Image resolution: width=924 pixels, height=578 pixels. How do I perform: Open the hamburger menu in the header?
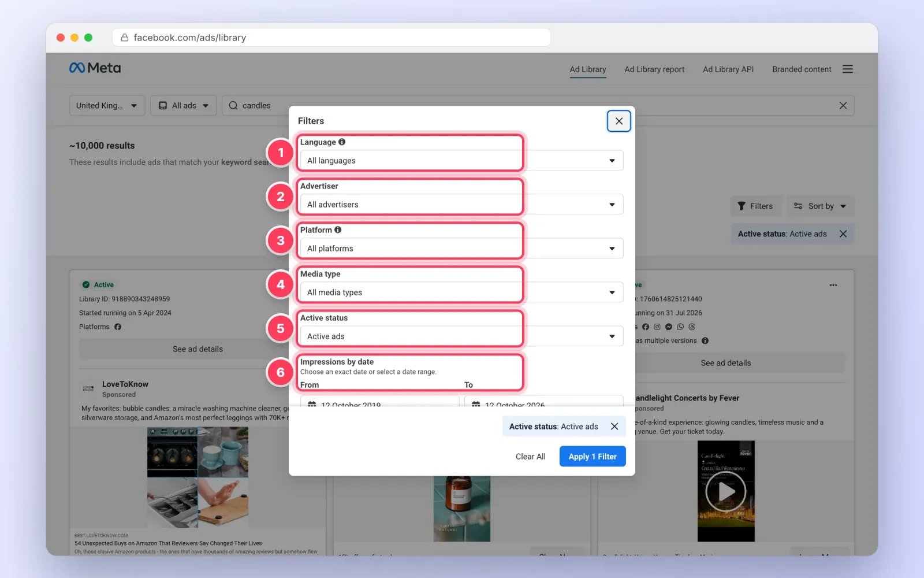848,69
